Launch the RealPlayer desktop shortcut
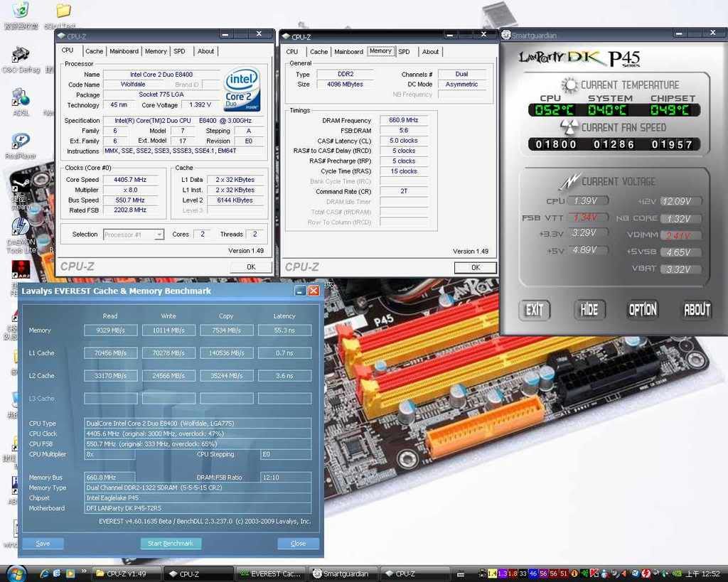The image size is (728, 582). pos(21,141)
